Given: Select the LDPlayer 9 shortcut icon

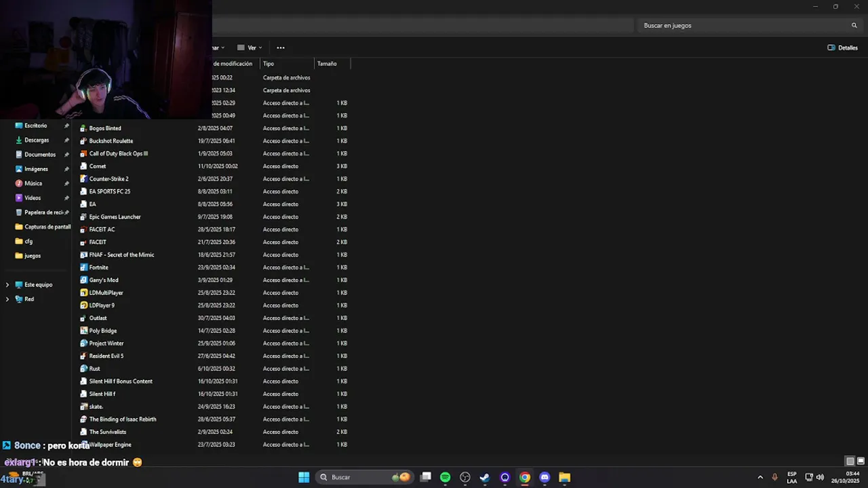Looking at the screenshot, I should (x=83, y=306).
